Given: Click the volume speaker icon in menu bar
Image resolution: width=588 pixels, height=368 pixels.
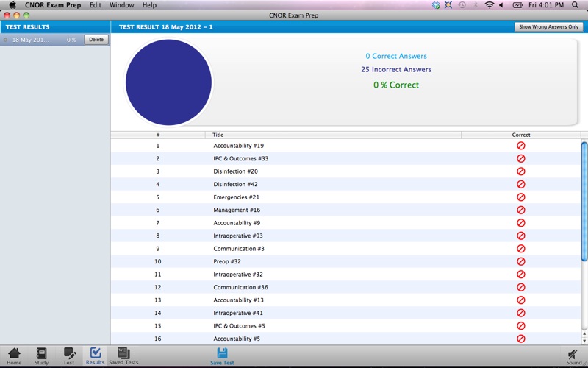Looking at the screenshot, I should pos(501,5).
